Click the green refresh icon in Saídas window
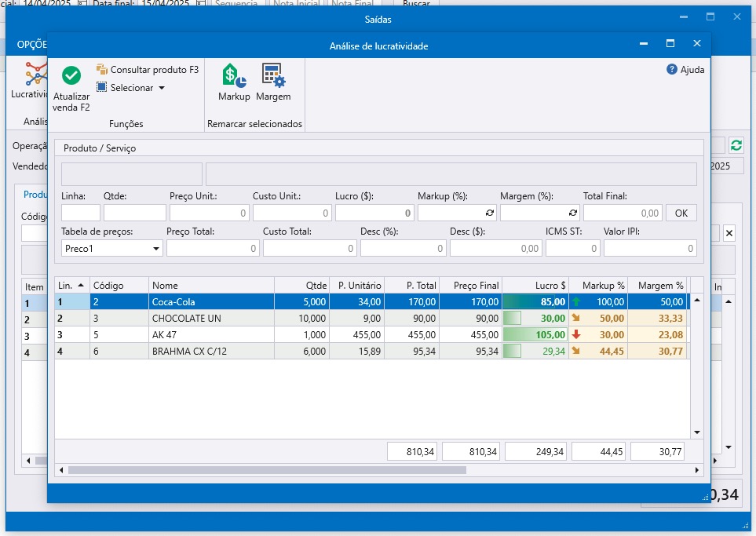Screen dimensions: 756x536 click(x=736, y=145)
